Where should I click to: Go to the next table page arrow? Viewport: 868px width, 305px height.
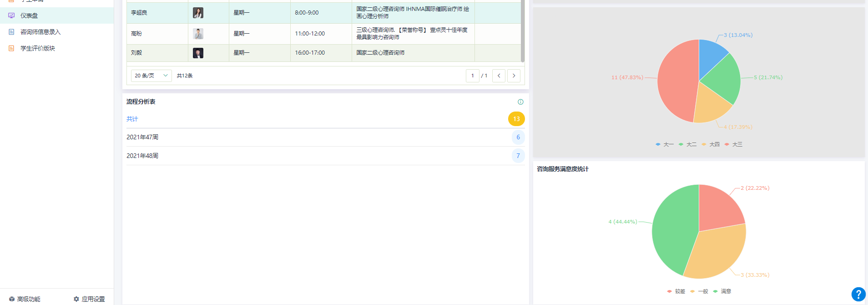click(x=514, y=76)
